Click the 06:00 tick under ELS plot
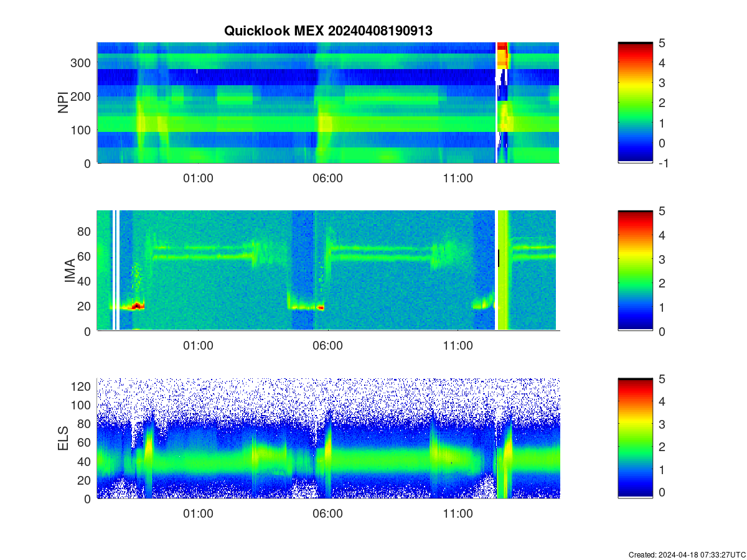 327,514
